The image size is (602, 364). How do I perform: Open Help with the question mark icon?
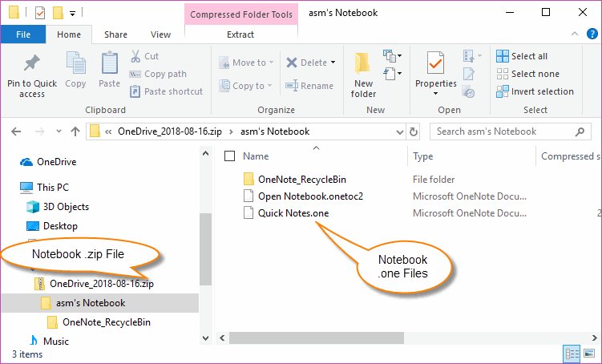point(592,34)
